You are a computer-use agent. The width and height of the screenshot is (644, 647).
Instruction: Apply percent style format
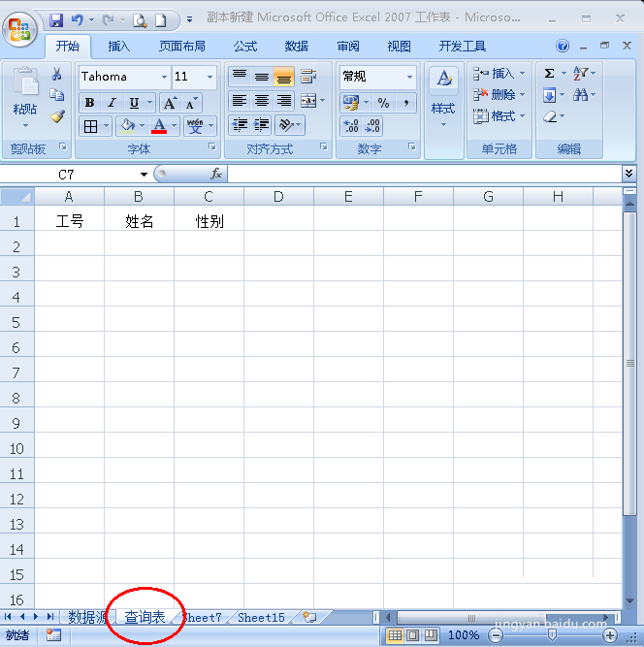tap(384, 103)
